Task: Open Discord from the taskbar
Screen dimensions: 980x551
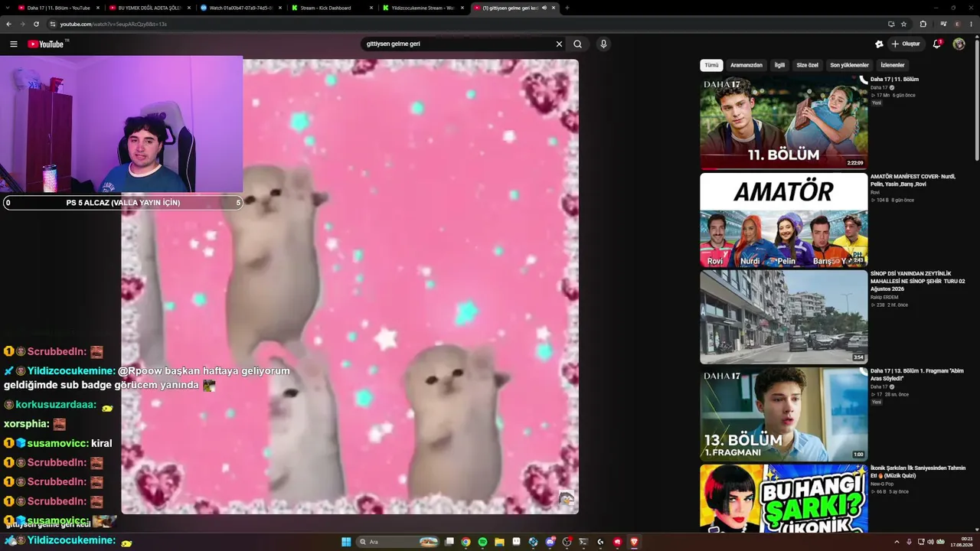Action: tap(550, 542)
